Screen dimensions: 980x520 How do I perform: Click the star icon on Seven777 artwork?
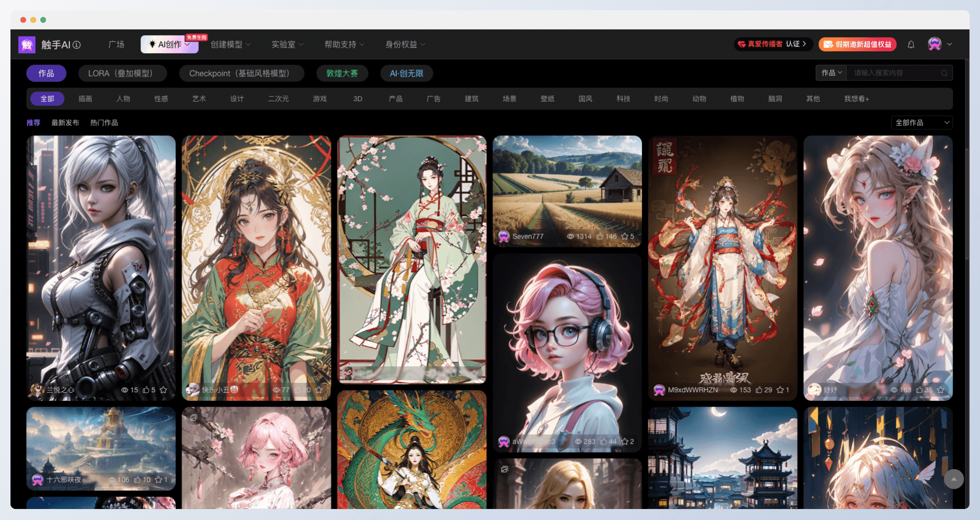(x=624, y=237)
